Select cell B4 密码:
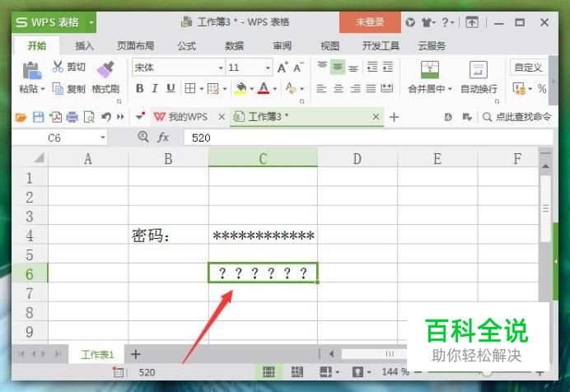Viewport: 570px width, 392px height. click(168, 235)
